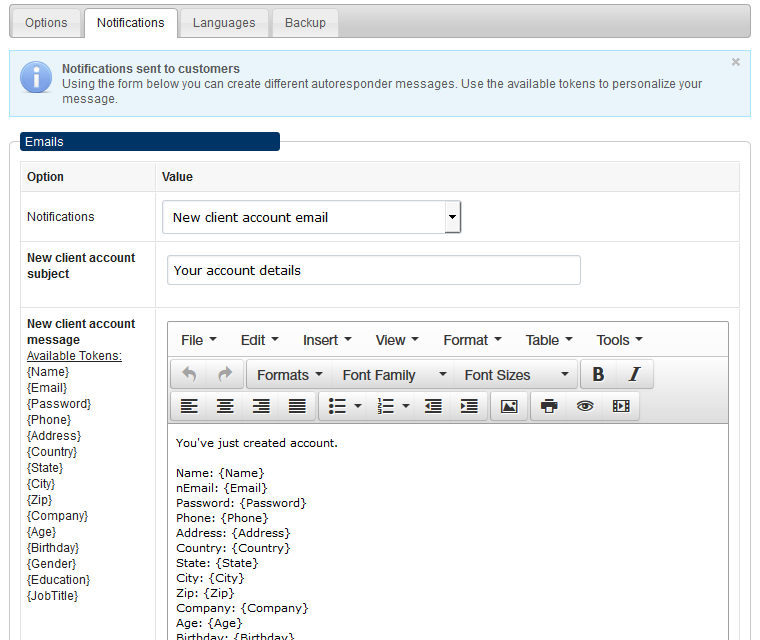Click the {Birthday} token in list

tap(53, 548)
